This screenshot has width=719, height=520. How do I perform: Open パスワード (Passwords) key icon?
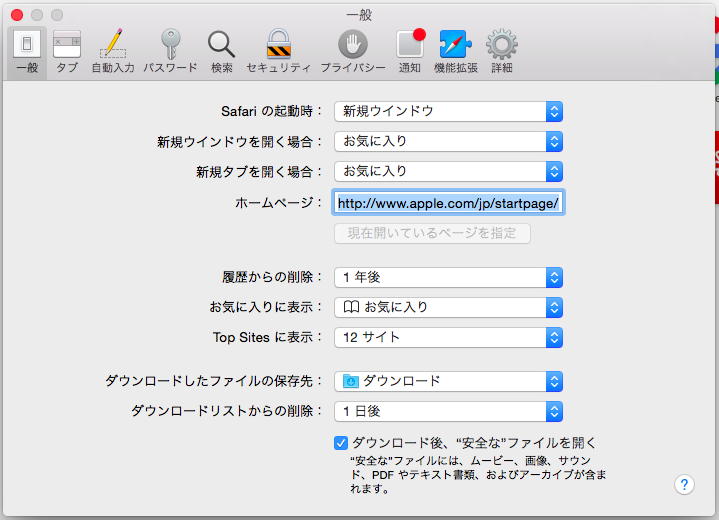pos(170,52)
